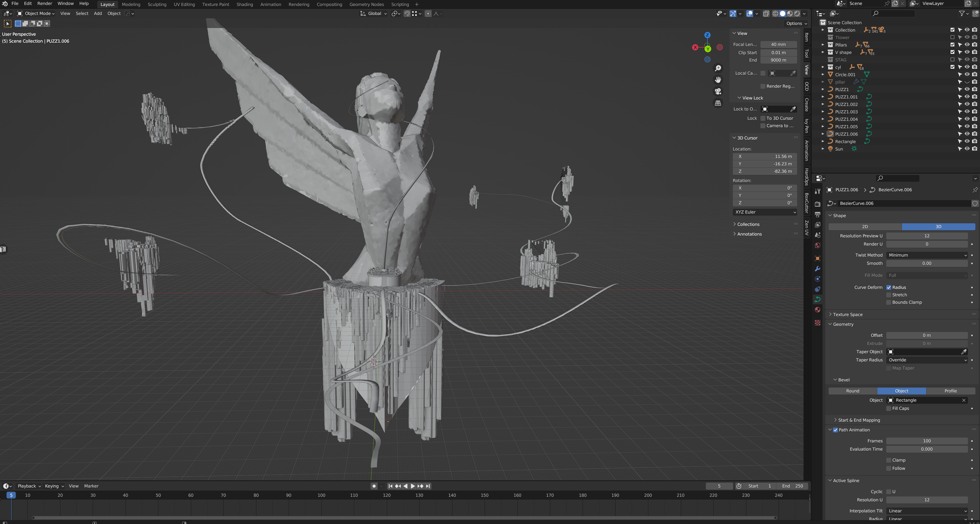This screenshot has height=524, width=980.
Task: Open the Twist Method dropdown
Action: 927,255
